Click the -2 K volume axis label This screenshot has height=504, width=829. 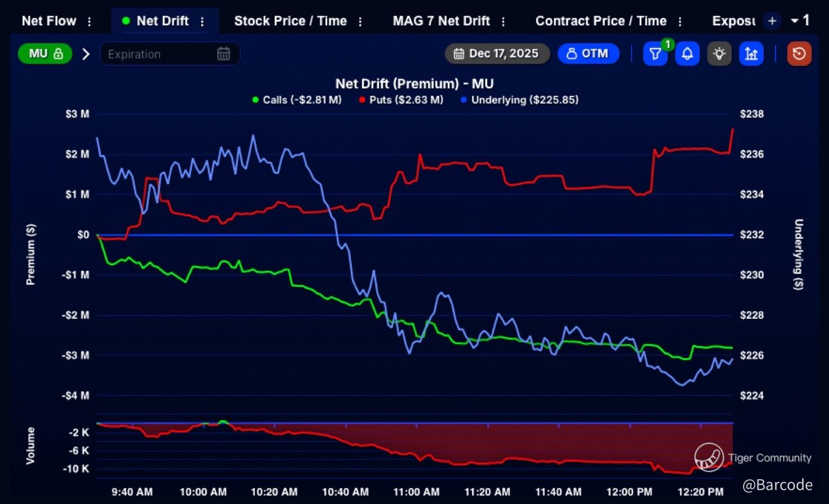tap(79, 432)
